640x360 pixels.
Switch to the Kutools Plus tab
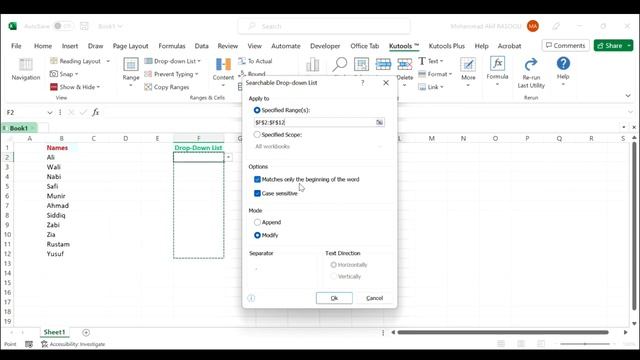[447, 46]
